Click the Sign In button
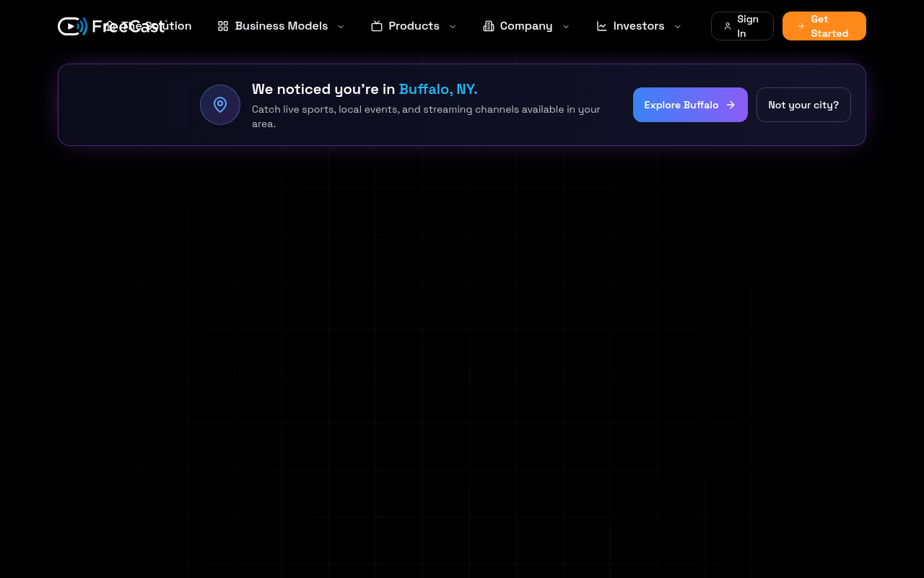 tap(742, 26)
